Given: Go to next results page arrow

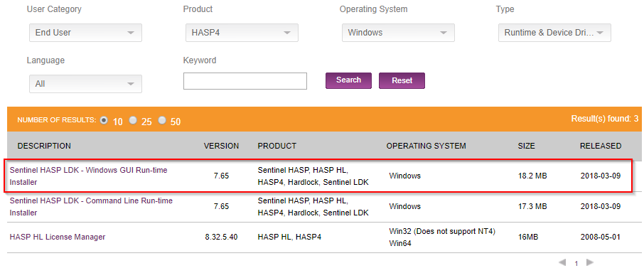Looking at the screenshot, I should pos(590,262).
